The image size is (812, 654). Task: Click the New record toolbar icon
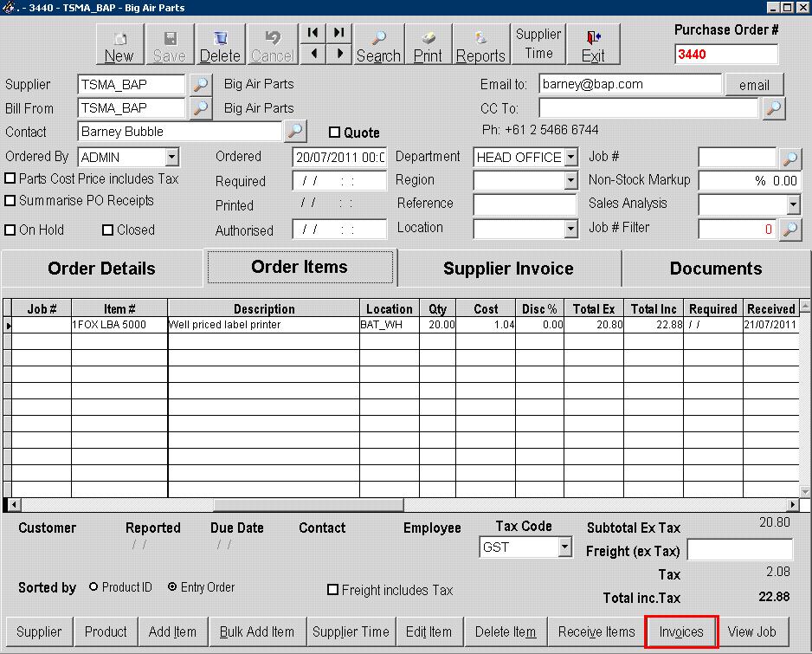pyautogui.click(x=119, y=45)
